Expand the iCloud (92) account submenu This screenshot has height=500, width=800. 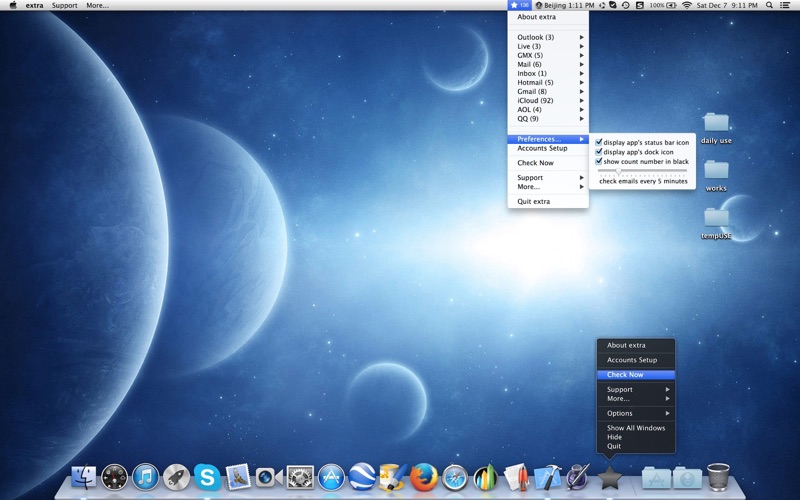click(x=548, y=101)
